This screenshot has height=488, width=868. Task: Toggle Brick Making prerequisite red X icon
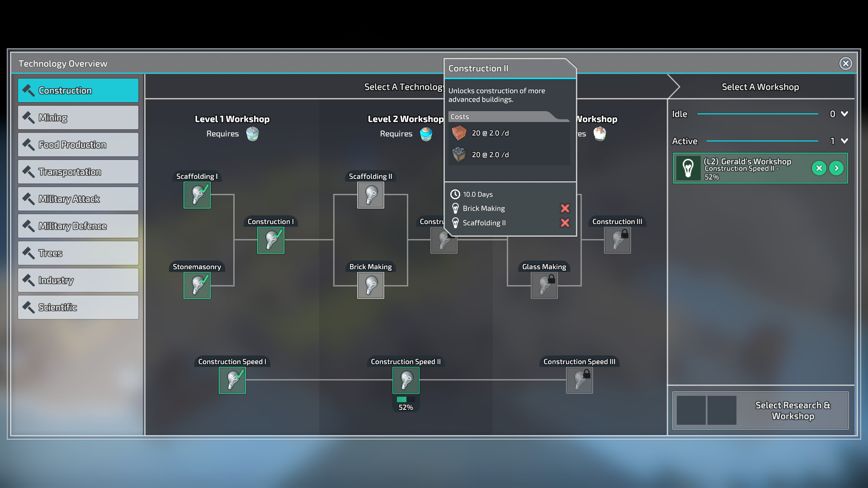(565, 208)
